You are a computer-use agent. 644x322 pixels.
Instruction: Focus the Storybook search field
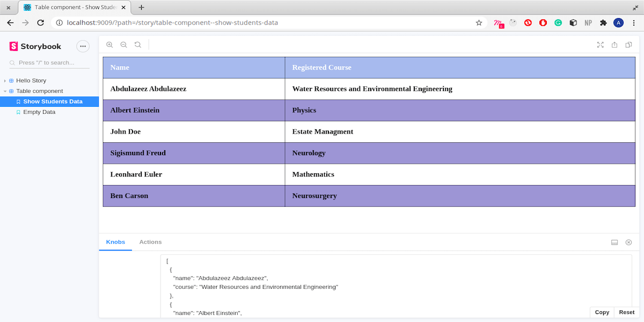51,63
